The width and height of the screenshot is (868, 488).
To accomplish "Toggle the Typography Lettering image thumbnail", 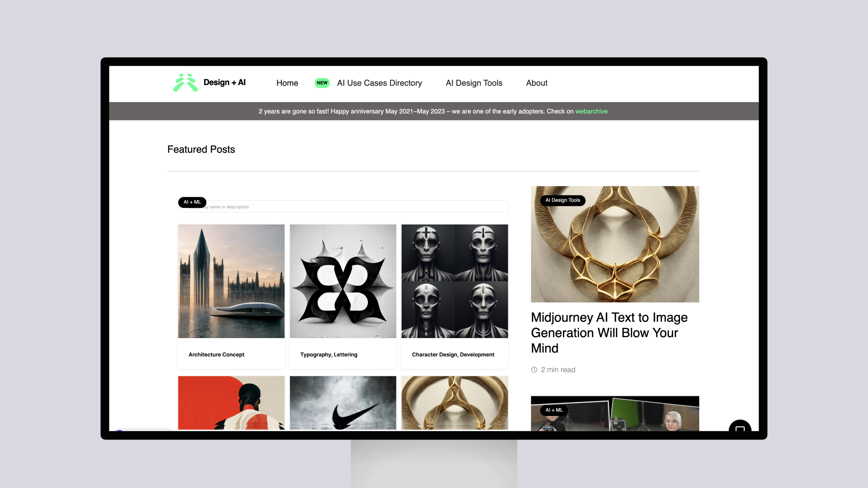I will (x=343, y=281).
